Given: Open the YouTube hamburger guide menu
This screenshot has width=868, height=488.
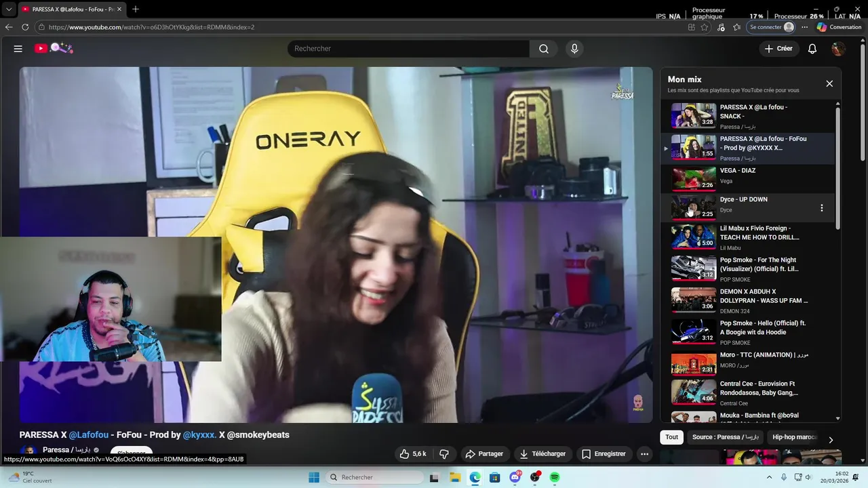Looking at the screenshot, I should pos(18,49).
